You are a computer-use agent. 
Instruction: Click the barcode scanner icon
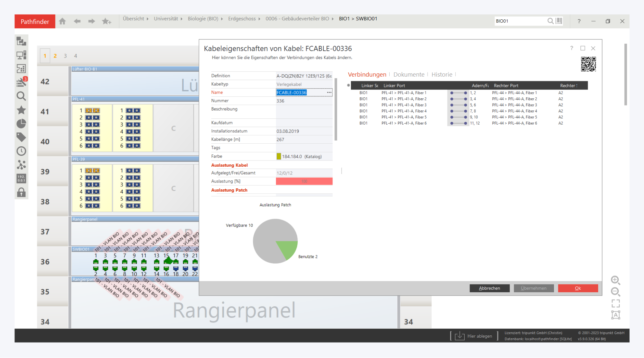(559, 21)
